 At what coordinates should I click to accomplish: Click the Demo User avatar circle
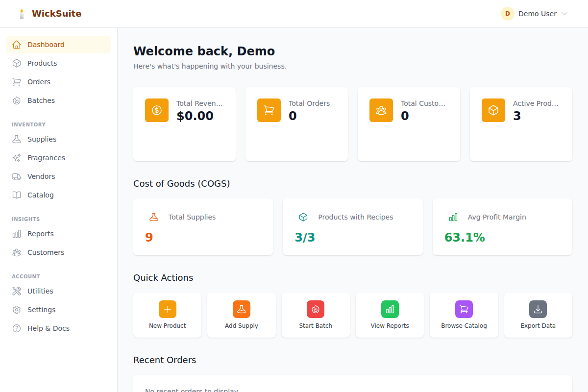(507, 13)
